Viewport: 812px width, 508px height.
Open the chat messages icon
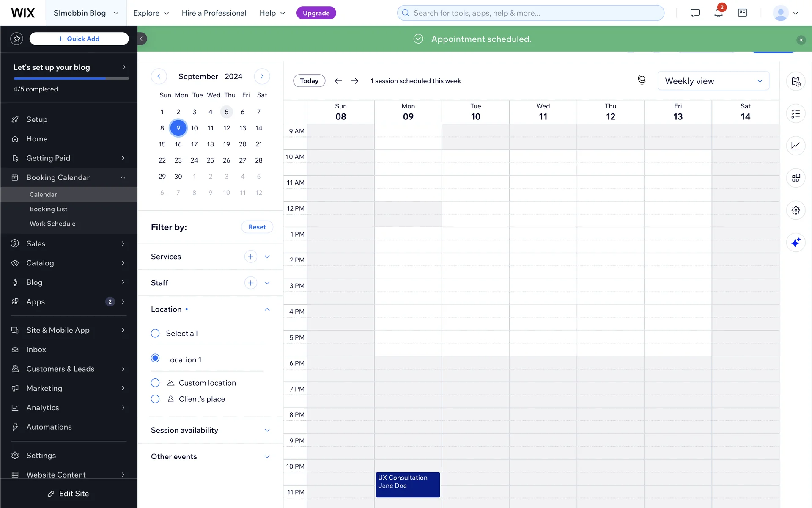tap(695, 13)
